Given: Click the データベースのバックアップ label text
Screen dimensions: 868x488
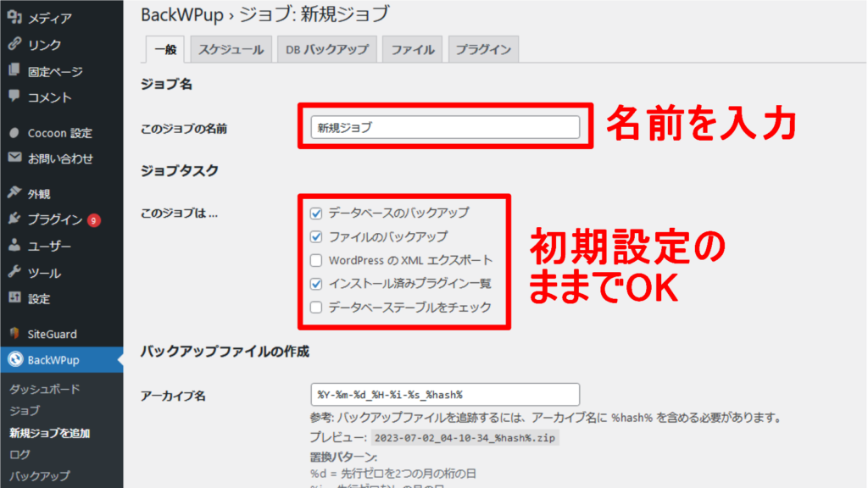Looking at the screenshot, I should (x=398, y=213).
